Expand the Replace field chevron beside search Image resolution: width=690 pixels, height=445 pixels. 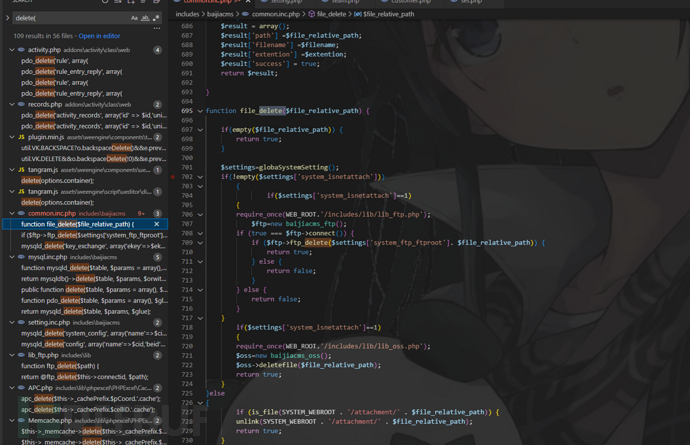pyautogui.click(x=7, y=18)
